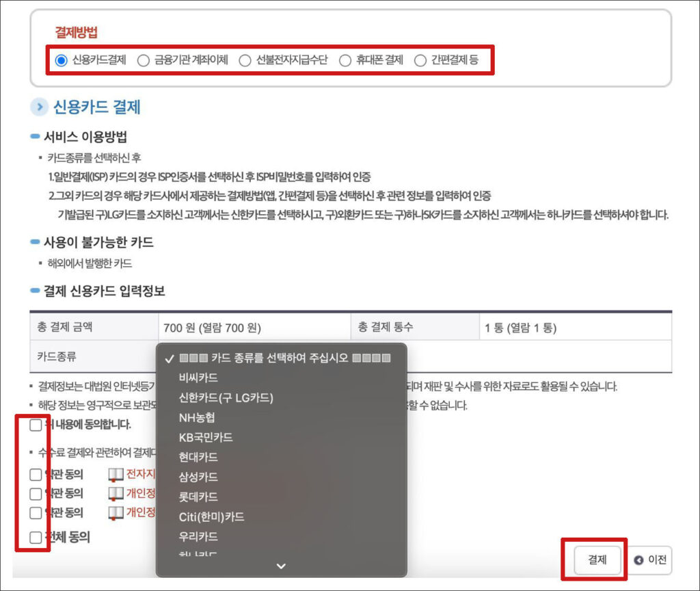
Task: Choose 현대카드 in the card list
Action: (x=198, y=457)
